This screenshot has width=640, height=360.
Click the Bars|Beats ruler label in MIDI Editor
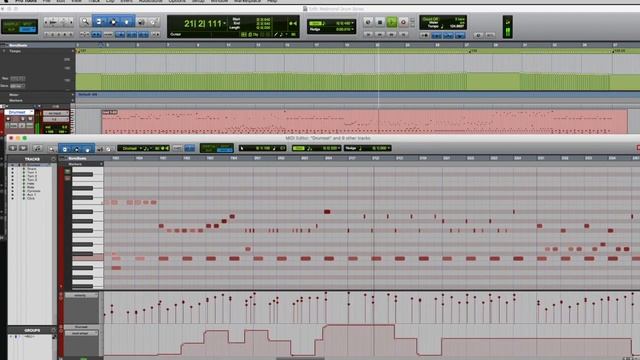point(77,158)
